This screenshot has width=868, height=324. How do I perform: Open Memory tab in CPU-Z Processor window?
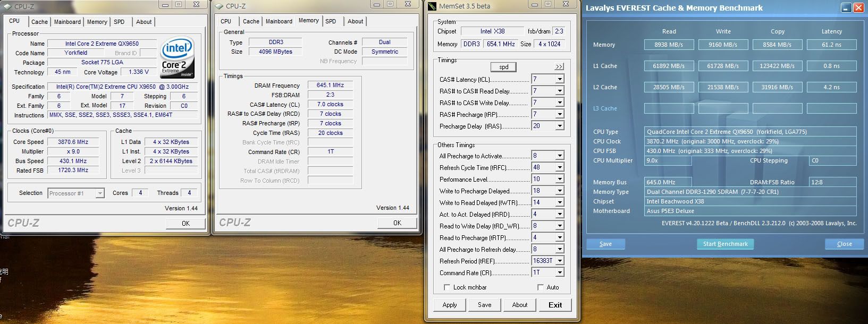(97, 22)
